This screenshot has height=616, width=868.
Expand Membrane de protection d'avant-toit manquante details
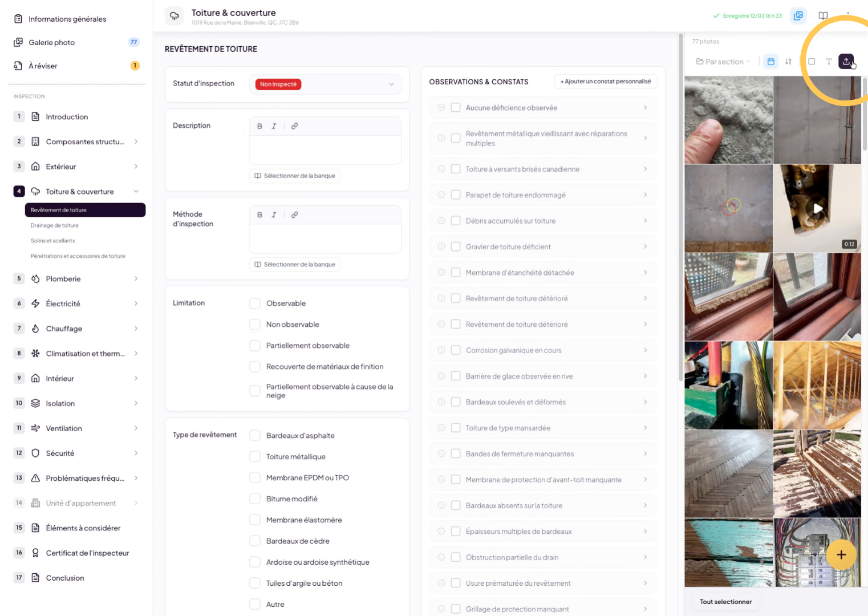point(645,480)
